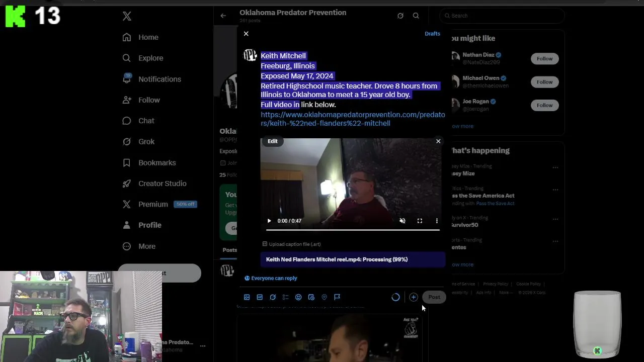The height and width of the screenshot is (362, 644).
Task: Click the Grok refresh icon in profile header
Action: [x=400, y=16]
